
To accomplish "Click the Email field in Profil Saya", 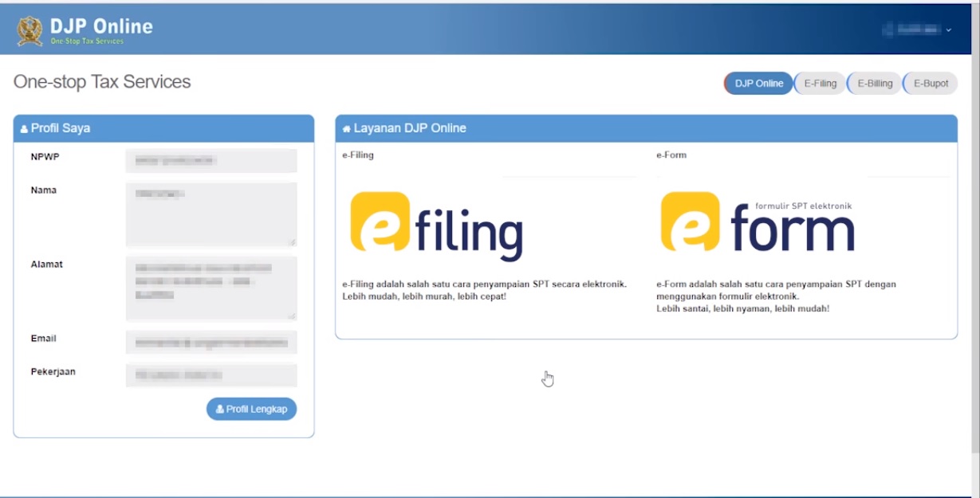I will pyautogui.click(x=211, y=342).
